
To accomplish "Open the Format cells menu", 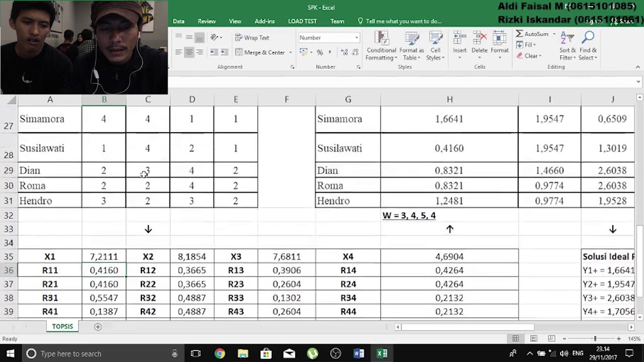I will [x=499, y=46].
